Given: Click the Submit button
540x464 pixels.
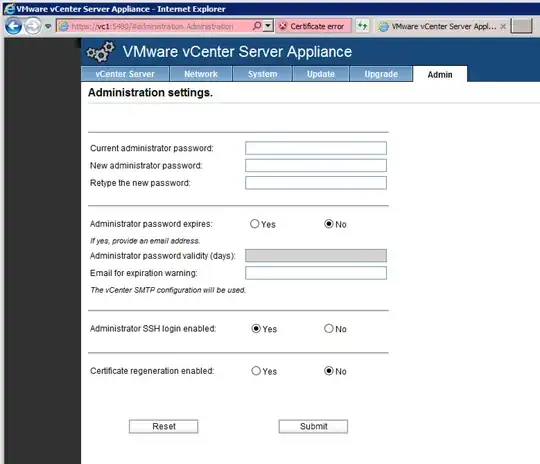Looking at the screenshot, I should [313, 426].
